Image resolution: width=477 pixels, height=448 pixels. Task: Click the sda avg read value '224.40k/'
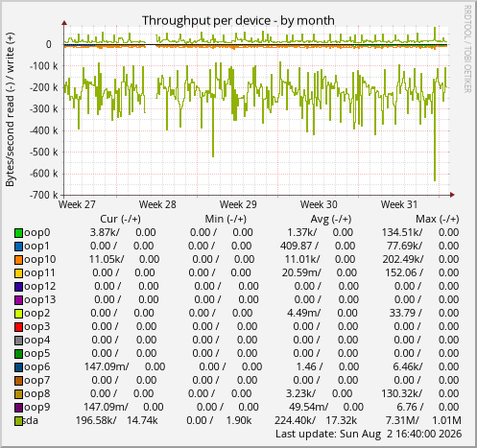295,420
